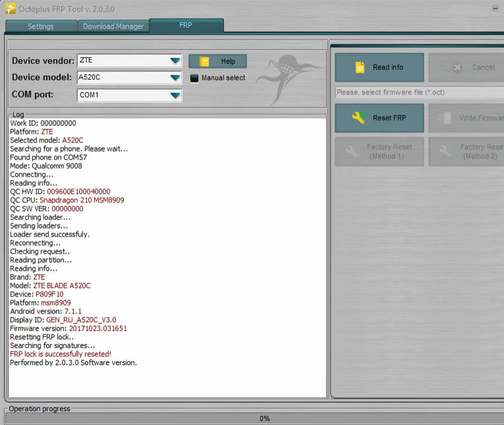Image resolution: width=504 pixels, height=425 pixels.
Task: Click the 'Brand: ZTE' log line
Action: click(28, 277)
